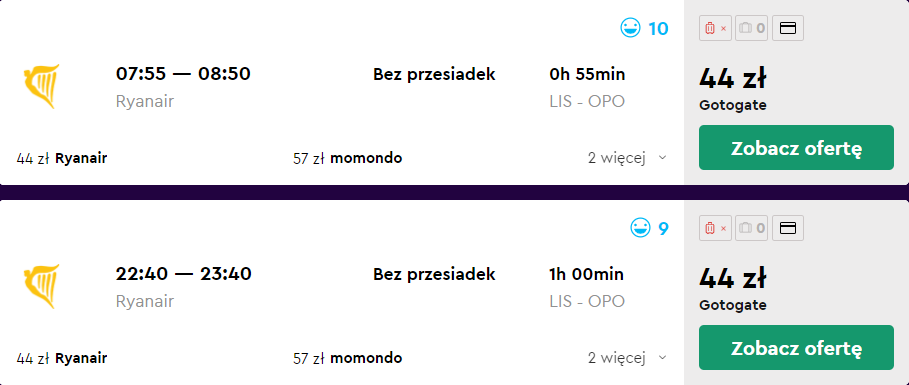Viewport: 909px width, 385px height.
Task: Click the checked baggage 0 icon on first offer
Action: click(752, 28)
